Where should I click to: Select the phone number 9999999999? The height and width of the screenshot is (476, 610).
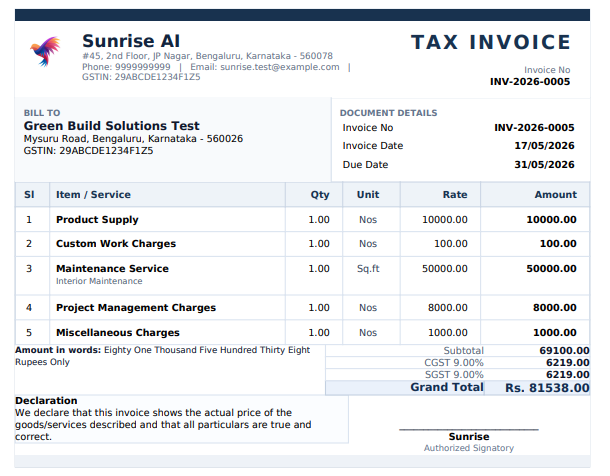[x=143, y=67]
